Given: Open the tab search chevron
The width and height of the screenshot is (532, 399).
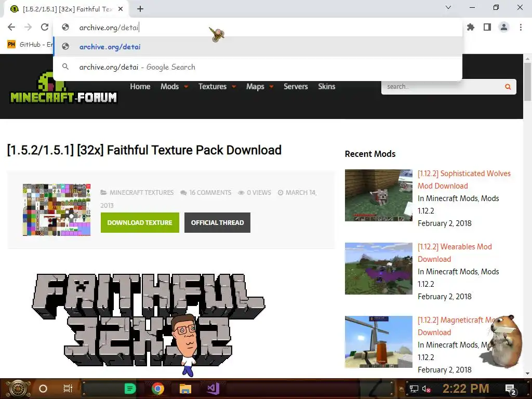Looking at the screenshot, I should [448, 7].
